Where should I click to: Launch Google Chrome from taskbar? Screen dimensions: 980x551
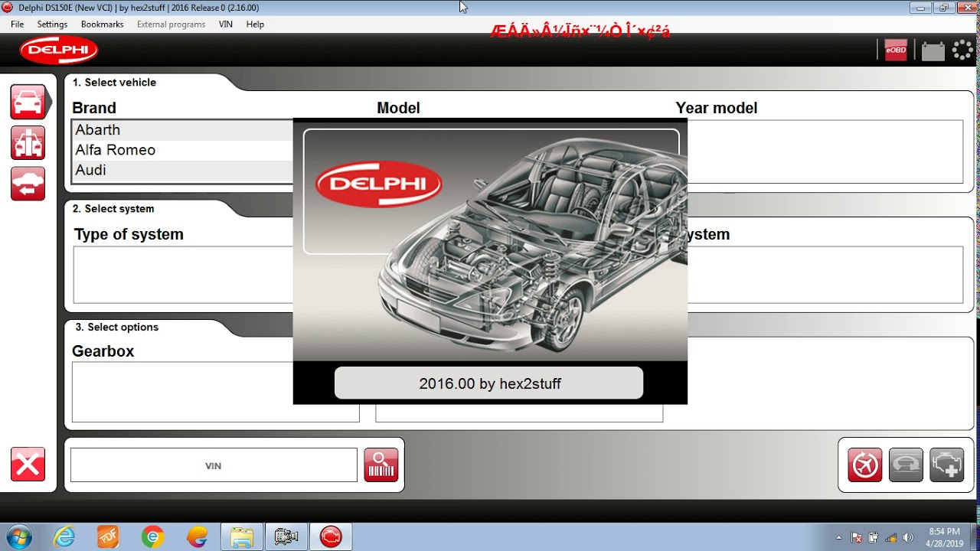pyautogui.click(x=152, y=536)
